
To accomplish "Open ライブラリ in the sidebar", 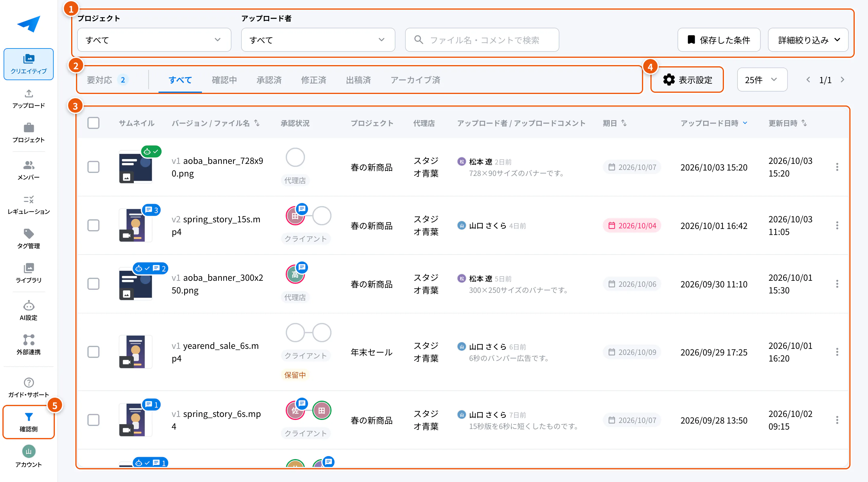I will tap(29, 274).
